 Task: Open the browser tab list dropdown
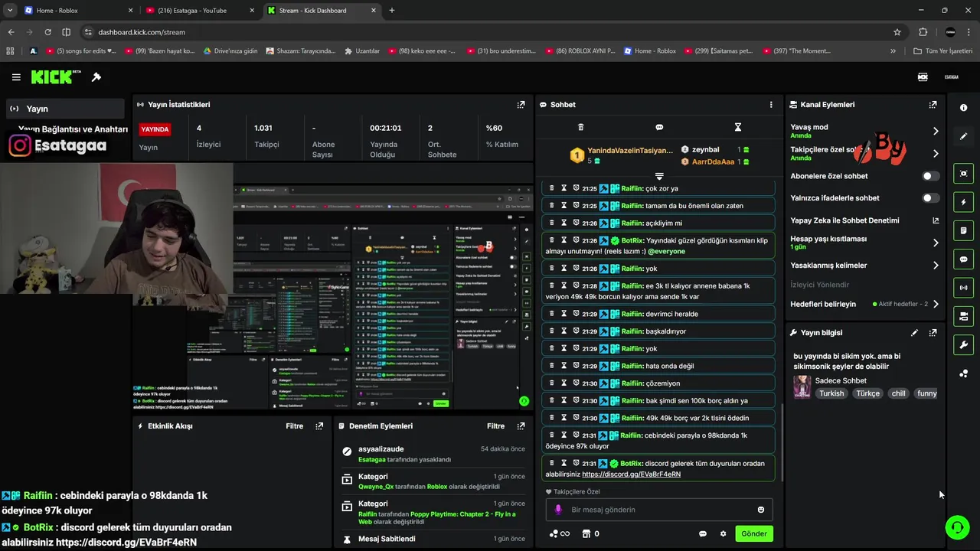10,11
